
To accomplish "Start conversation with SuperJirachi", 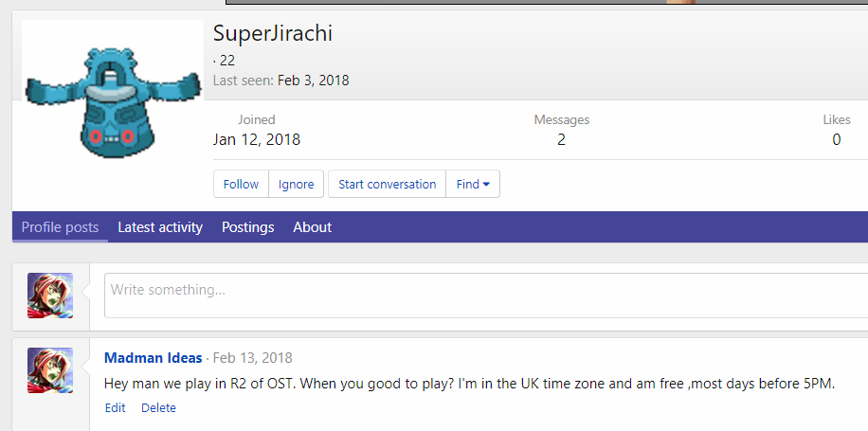I will coord(387,185).
